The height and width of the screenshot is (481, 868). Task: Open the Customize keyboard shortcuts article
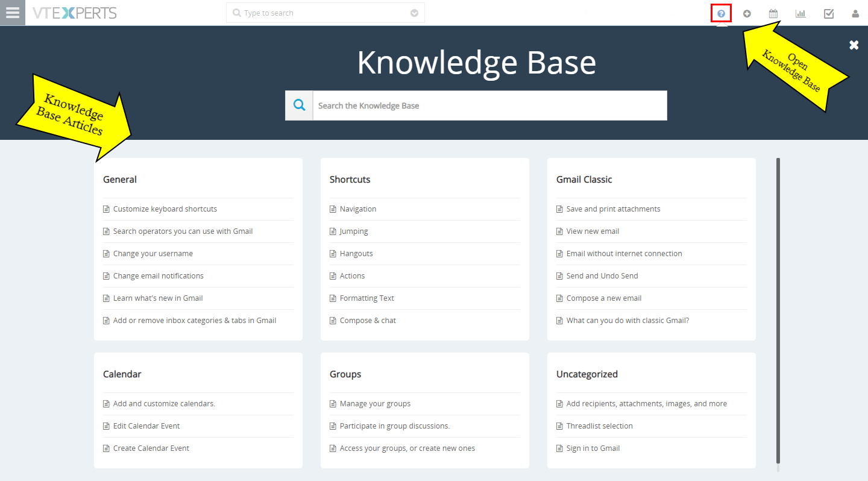click(x=165, y=209)
